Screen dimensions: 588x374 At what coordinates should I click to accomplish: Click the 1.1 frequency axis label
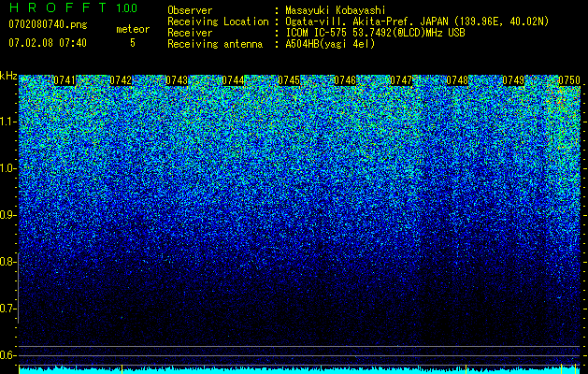point(7,122)
